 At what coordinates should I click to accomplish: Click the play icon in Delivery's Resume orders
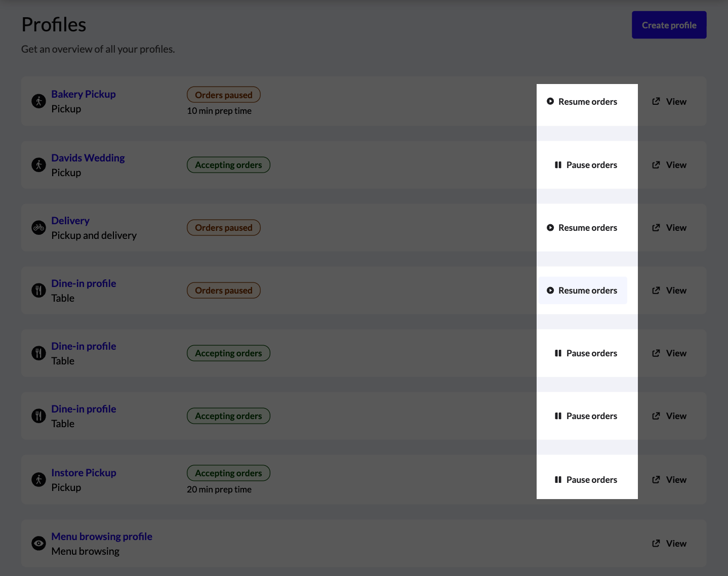pos(550,228)
